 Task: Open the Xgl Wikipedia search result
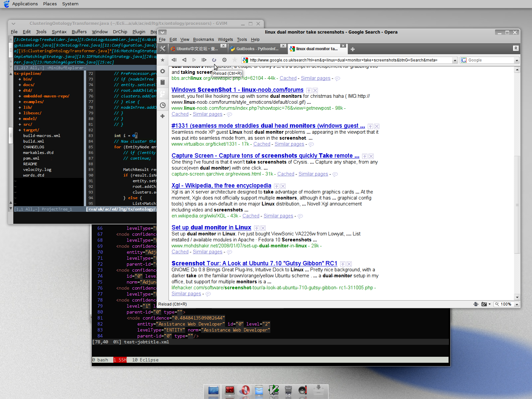point(221,186)
